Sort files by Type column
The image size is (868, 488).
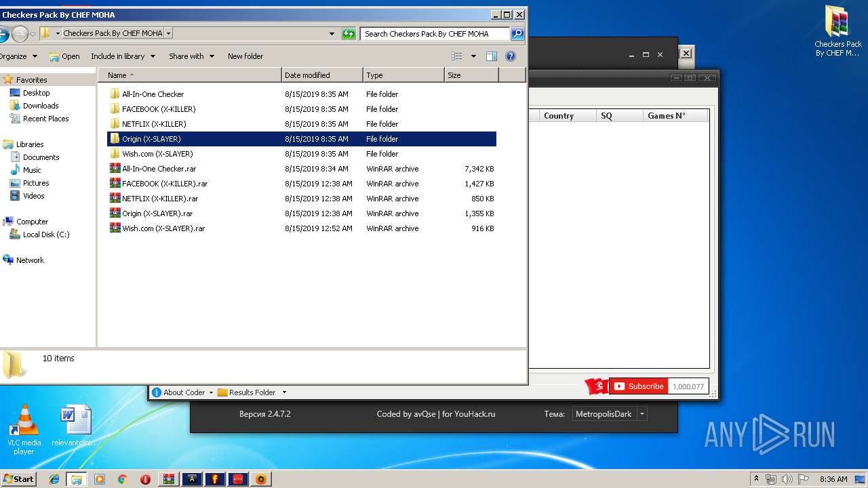coord(403,75)
